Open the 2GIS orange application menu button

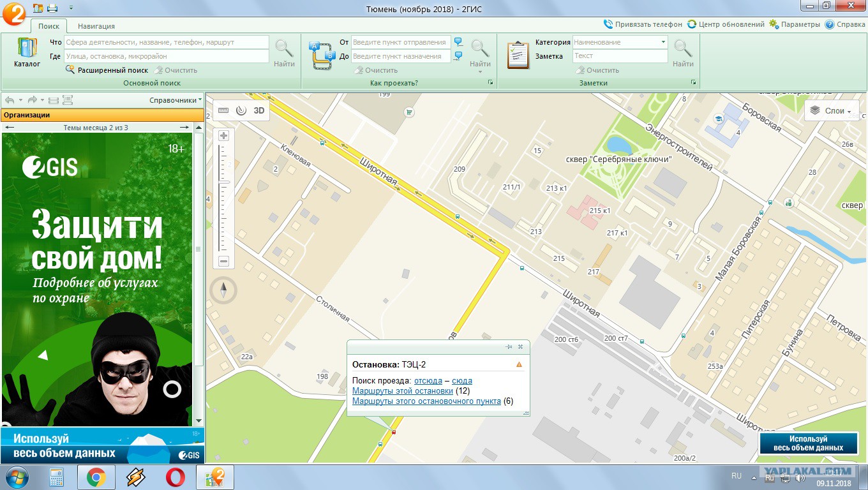pos(13,13)
